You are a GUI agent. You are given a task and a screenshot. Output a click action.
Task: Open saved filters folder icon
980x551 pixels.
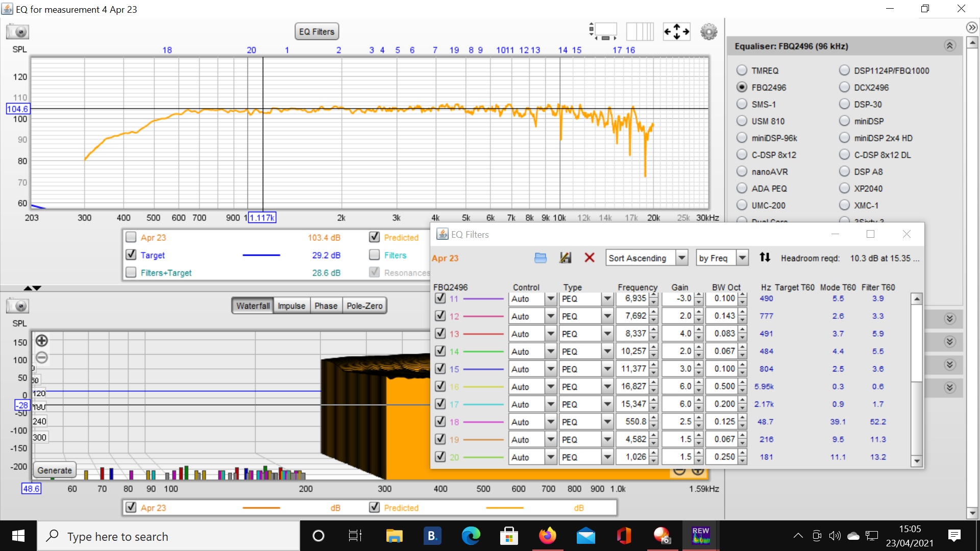[x=541, y=258]
